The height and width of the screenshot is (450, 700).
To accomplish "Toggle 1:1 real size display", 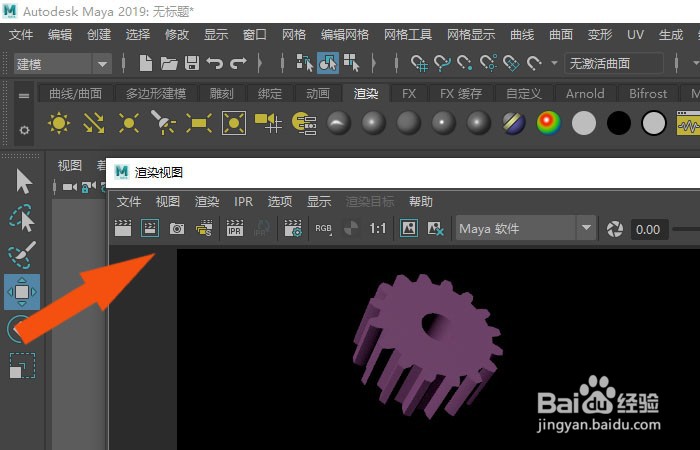I will [377, 229].
